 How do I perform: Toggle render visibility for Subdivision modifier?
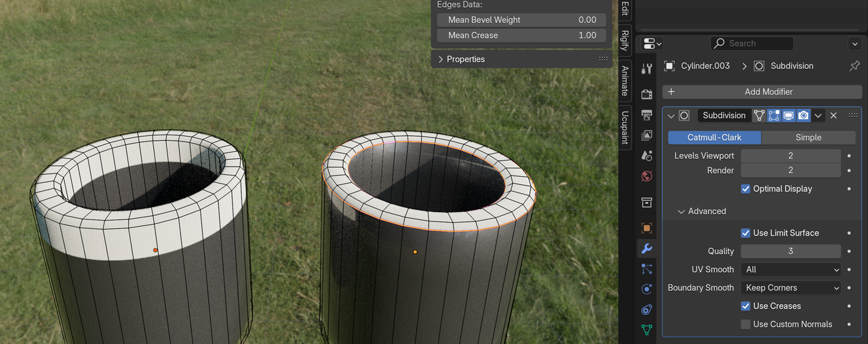(x=803, y=116)
